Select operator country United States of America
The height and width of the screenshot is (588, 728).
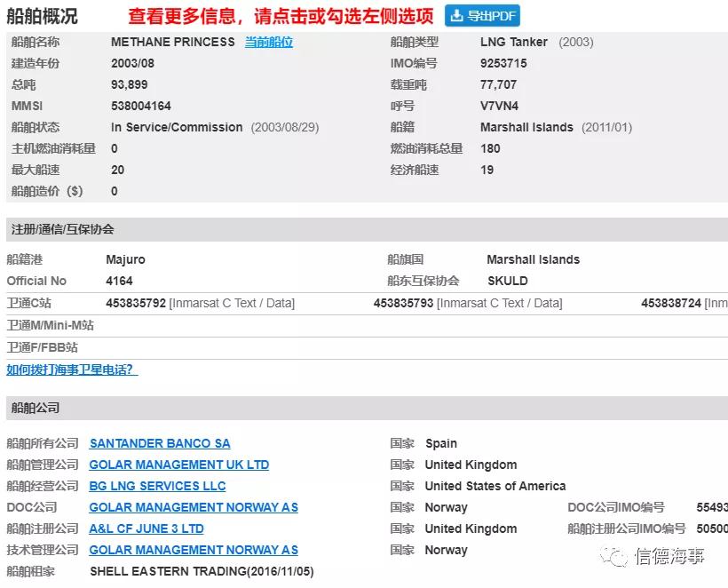coord(495,486)
